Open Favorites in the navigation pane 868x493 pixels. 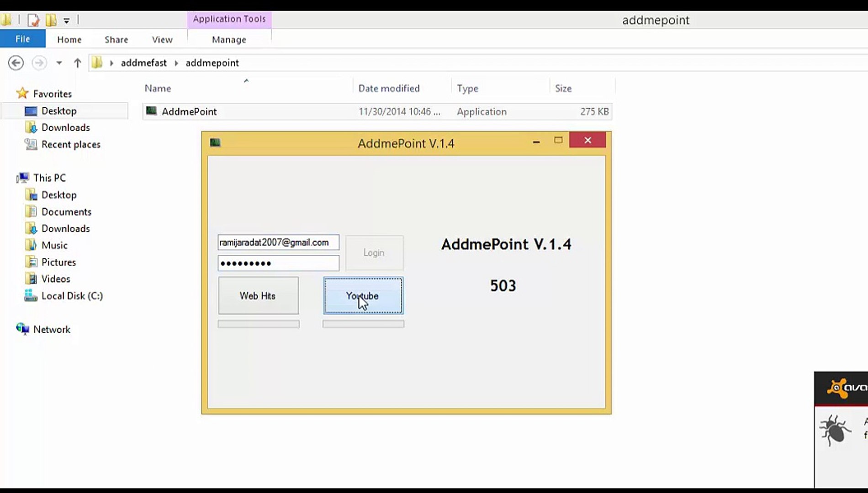[53, 94]
